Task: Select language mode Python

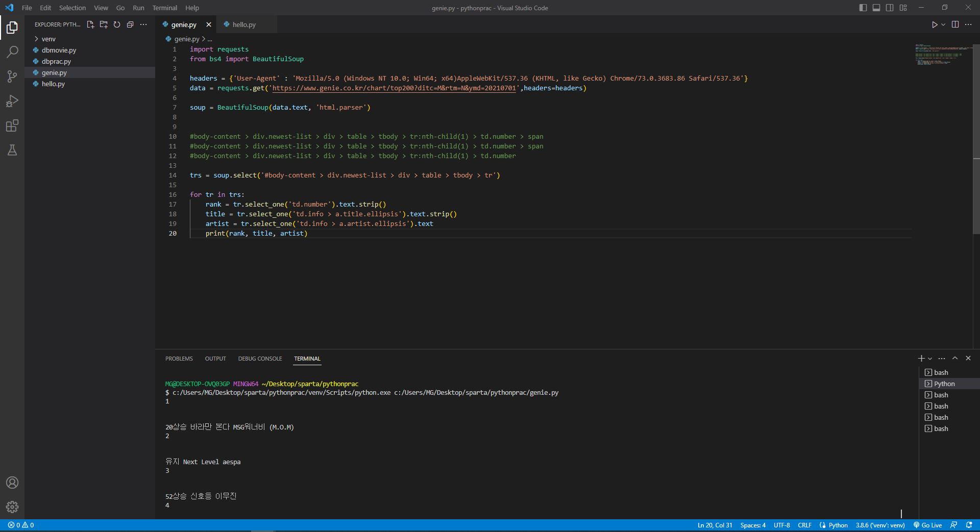Action: click(x=838, y=525)
